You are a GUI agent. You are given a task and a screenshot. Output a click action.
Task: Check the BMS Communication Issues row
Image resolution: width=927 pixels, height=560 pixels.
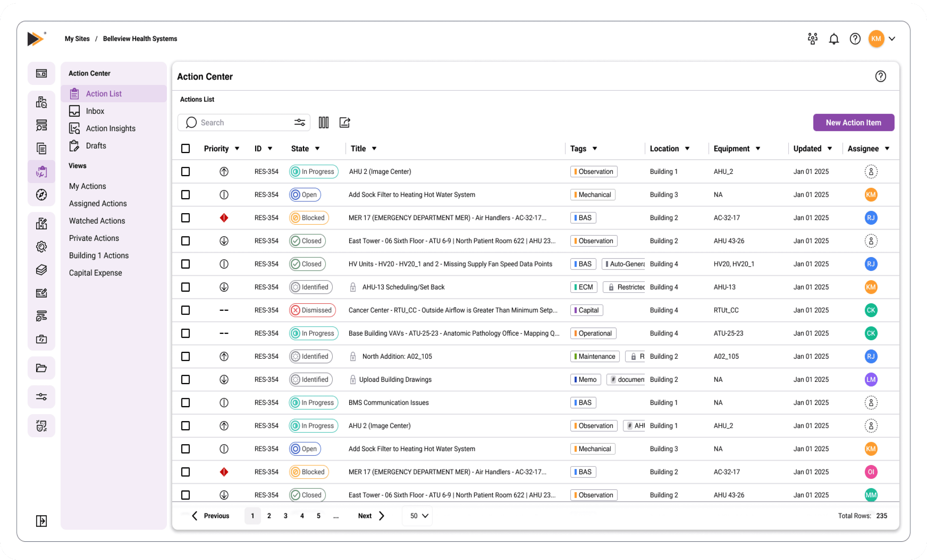[185, 402]
